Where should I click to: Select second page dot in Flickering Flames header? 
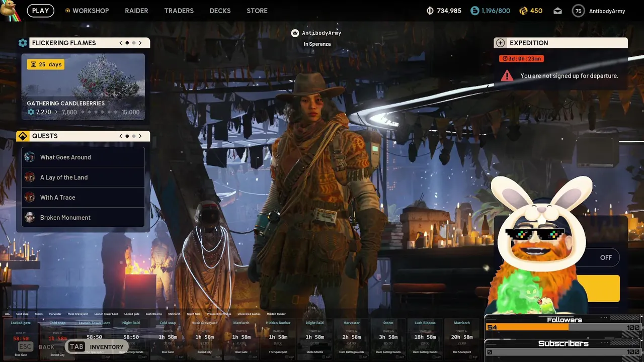(x=133, y=43)
